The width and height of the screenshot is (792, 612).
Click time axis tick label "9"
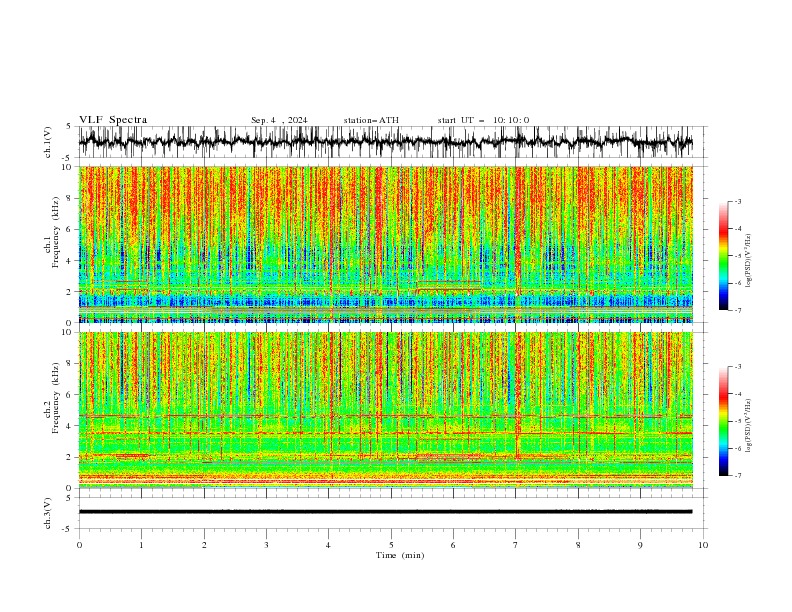coord(640,545)
